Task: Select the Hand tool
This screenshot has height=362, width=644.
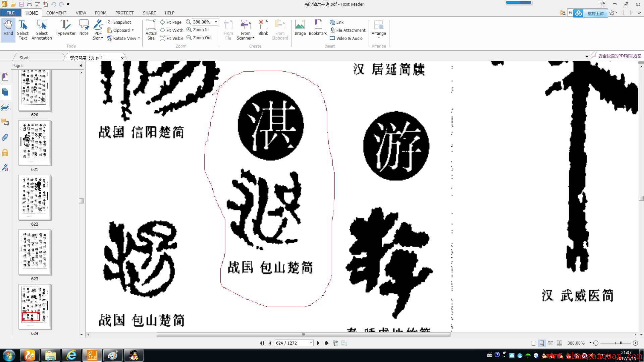Action: pyautogui.click(x=8, y=30)
